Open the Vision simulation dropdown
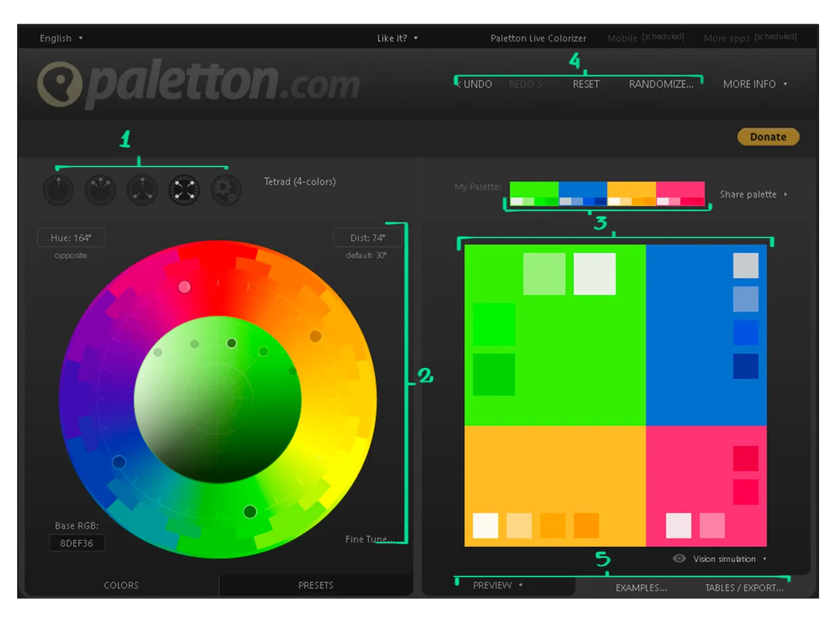 pos(730,559)
